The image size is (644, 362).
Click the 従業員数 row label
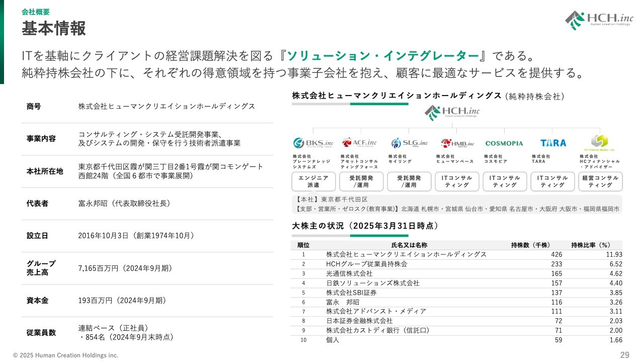(41, 333)
